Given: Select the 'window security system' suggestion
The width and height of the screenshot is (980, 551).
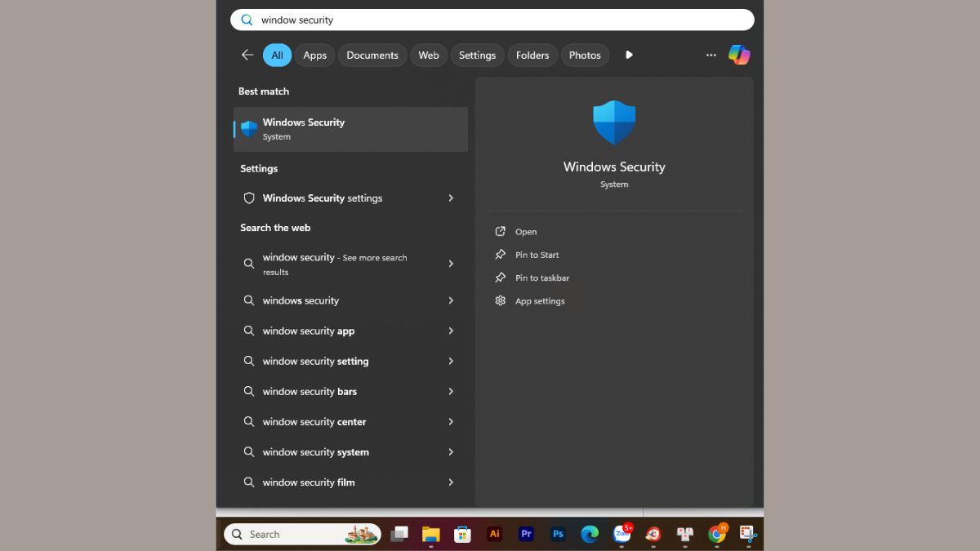Looking at the screenshot, I should [350, 451].
